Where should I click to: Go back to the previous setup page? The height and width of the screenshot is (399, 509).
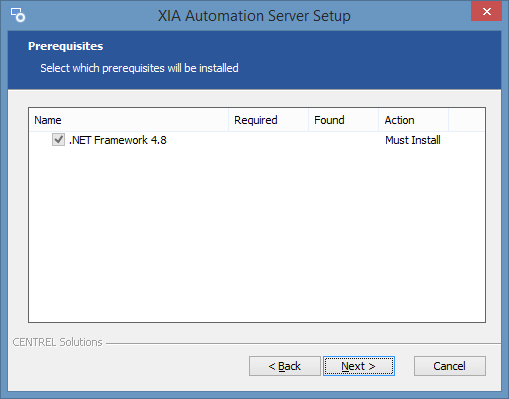click(285, 366)
